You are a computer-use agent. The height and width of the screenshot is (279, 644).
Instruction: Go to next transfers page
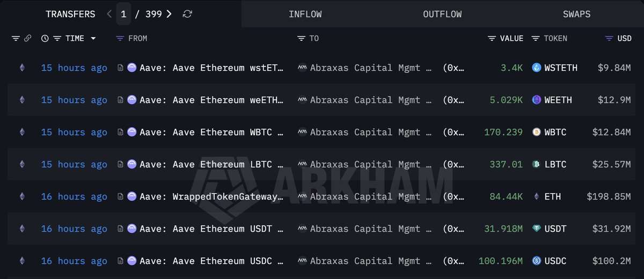(x=169, y=14)
